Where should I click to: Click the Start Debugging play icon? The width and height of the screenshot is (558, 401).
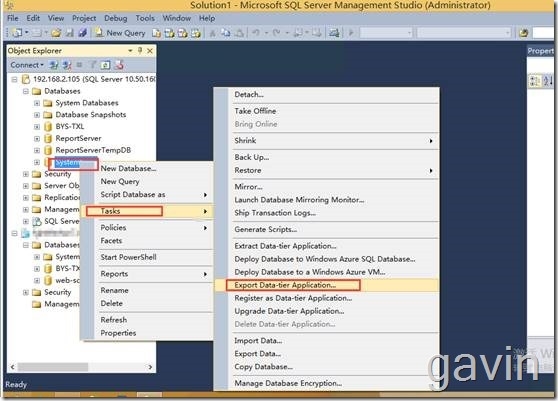click(351, 33)
